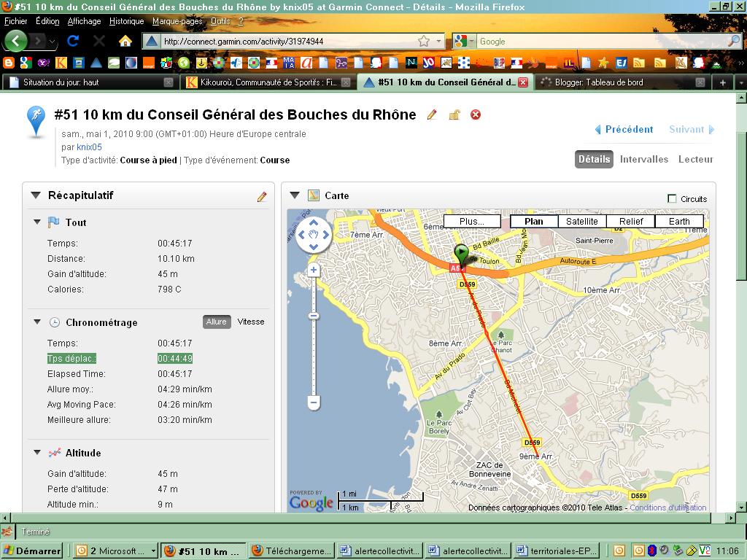Zoom out the map with minus button
Image resolution: width=747 pixels, height=560 pixels.
tap(314, 402)
